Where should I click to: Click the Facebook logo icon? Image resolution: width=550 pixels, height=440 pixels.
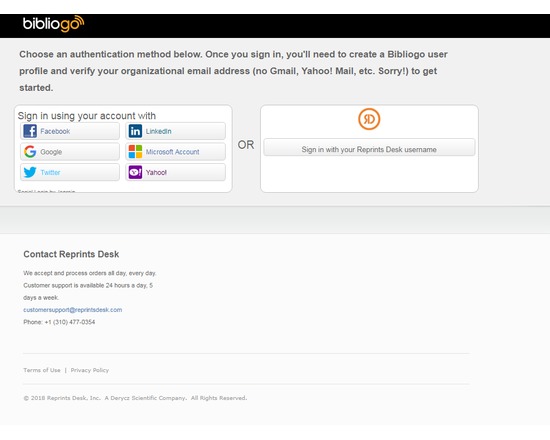point(30,131)
